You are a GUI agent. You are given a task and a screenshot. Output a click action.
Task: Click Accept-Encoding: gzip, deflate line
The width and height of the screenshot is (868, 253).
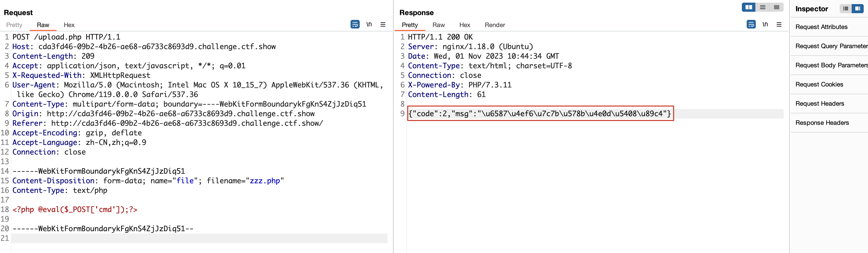77,133
